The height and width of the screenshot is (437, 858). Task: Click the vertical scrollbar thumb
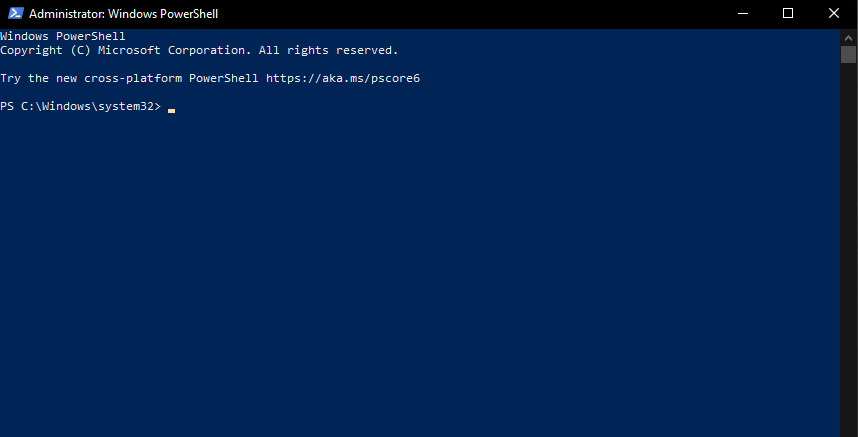pos(849,54)
